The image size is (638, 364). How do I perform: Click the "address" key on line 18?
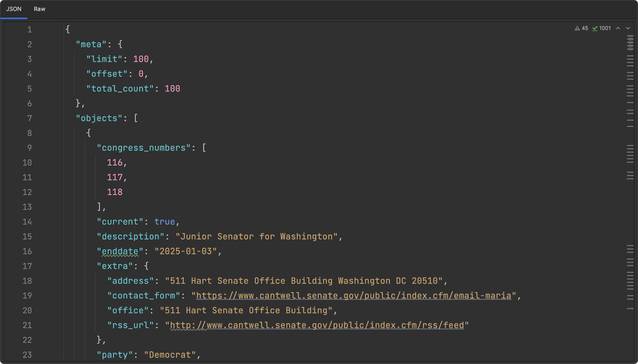pyautogui.click(x=130, y=281)
